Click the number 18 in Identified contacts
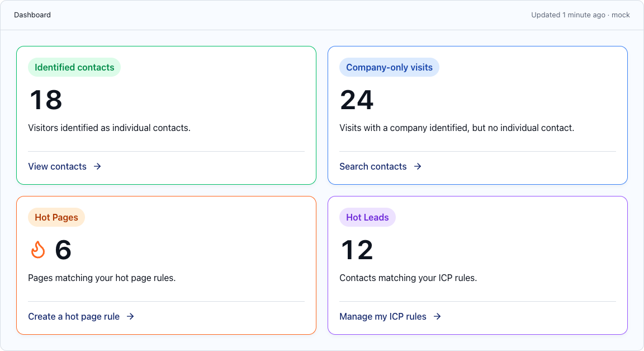The width and height of the screenshot is (644, 351). click(46, 100)
